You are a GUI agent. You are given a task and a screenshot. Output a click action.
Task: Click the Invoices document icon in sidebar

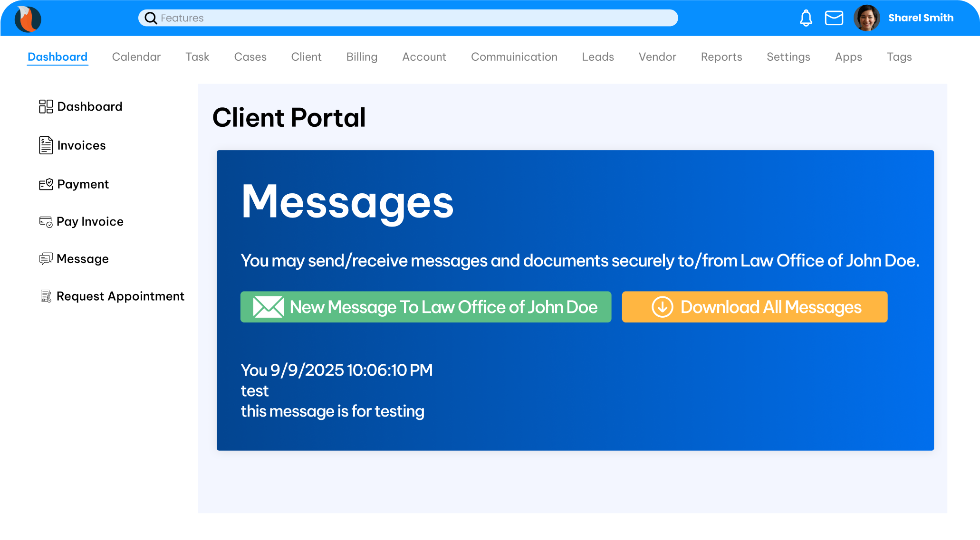click(46, 145)
